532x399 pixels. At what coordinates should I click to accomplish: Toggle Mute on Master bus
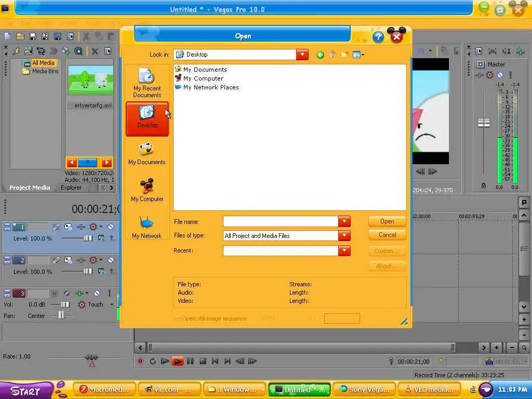coord(500,75)
